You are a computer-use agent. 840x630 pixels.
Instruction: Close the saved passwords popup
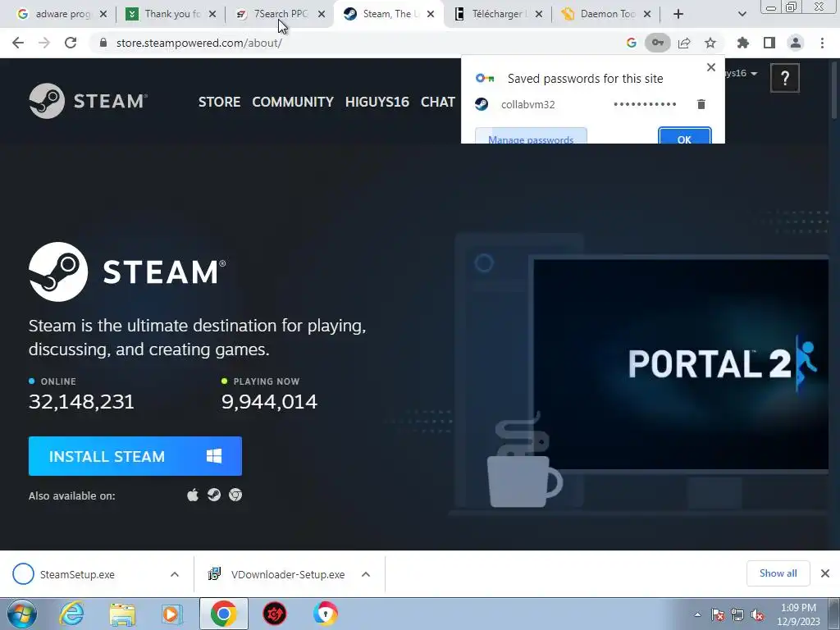pos(711,67)
